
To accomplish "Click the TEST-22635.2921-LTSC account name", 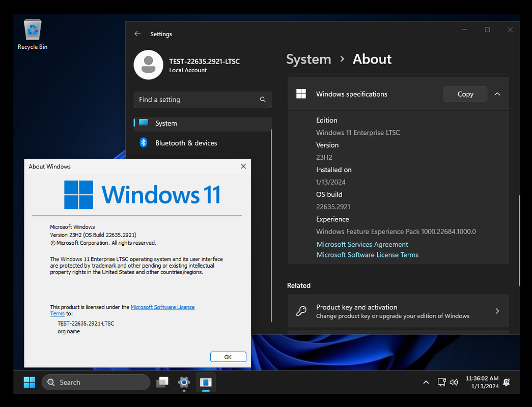I will click(204, 62).
